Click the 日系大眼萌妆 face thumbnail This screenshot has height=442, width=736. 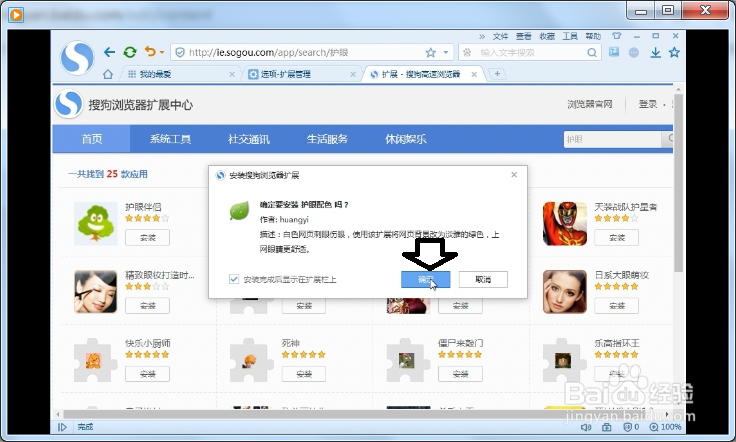(x=565, y=291)
